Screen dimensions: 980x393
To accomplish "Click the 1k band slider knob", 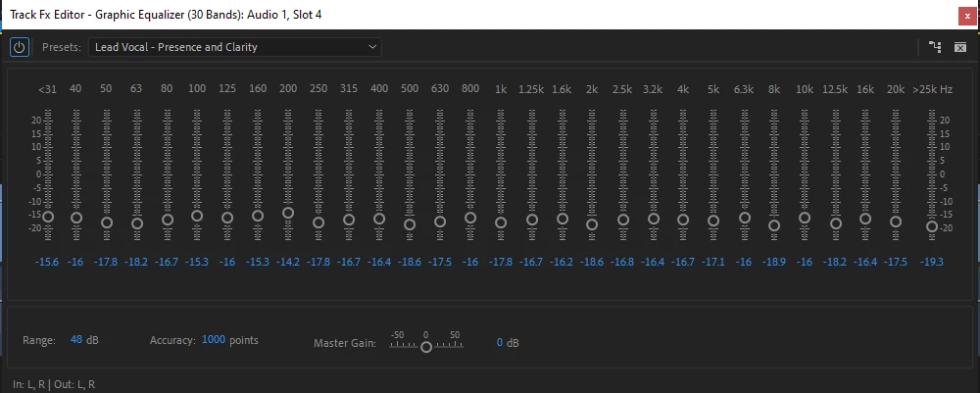I will pos(501,222).
